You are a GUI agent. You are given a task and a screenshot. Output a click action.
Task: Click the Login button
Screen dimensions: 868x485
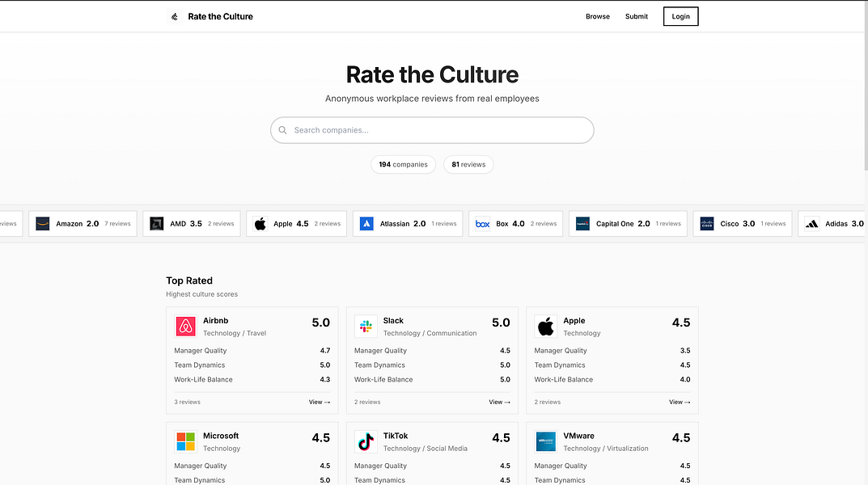[x=680, y=17]
